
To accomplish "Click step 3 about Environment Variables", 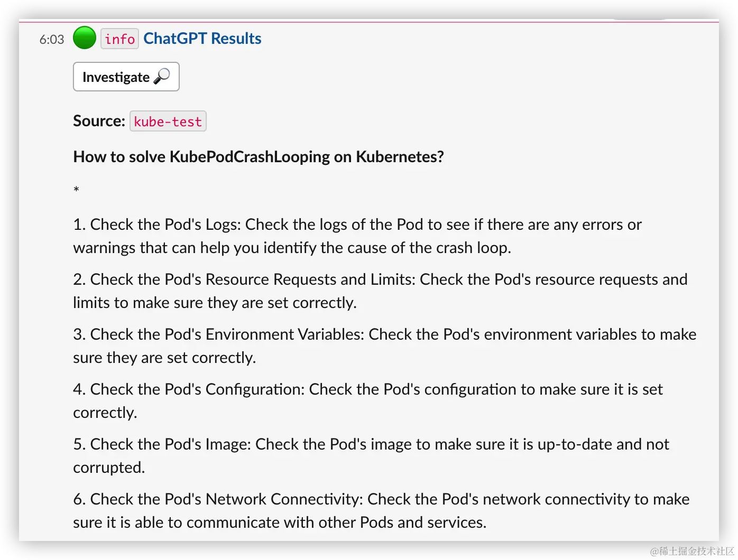I will pyautogui.click(x=384, y=346).
